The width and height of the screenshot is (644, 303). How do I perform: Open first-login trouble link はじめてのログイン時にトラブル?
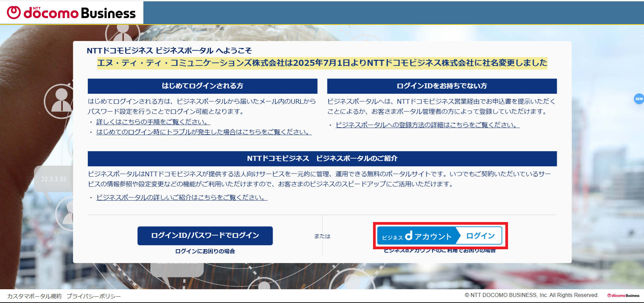204,132
